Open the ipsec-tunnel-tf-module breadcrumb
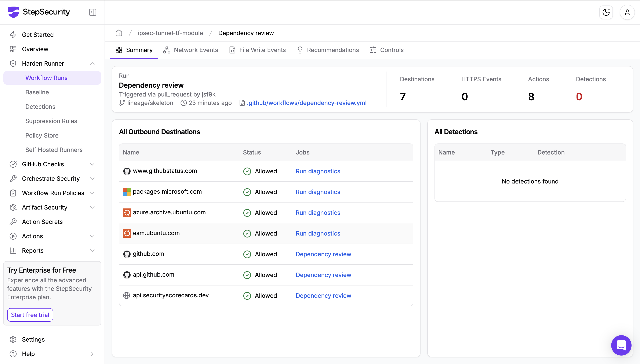Screen dimensions: 640x364 pos(170,33)
